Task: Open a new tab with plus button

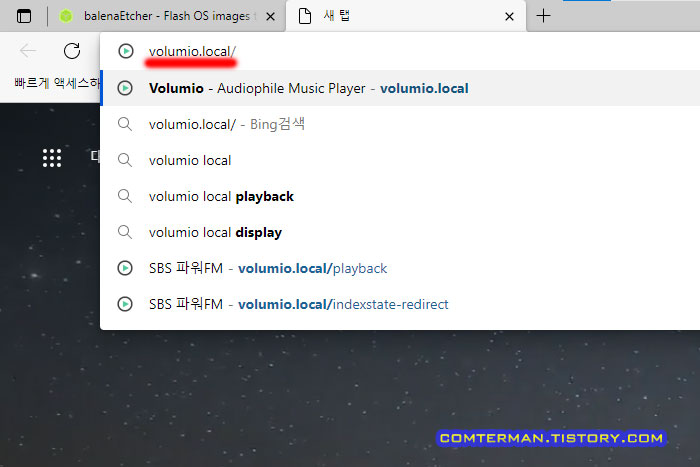Action: point(543,16)
